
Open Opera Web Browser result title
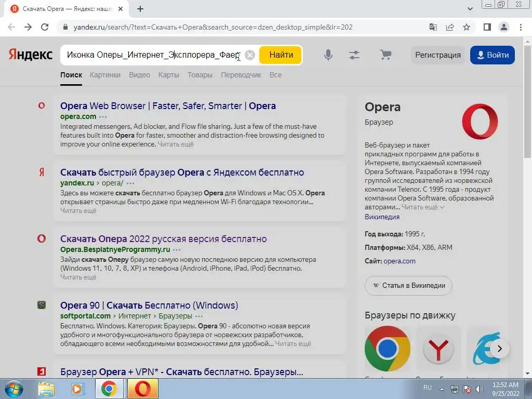(168, 106)
